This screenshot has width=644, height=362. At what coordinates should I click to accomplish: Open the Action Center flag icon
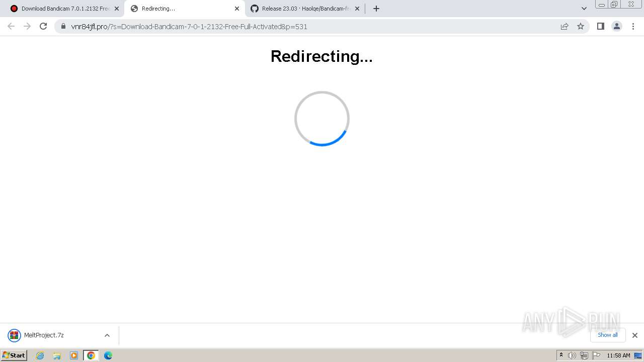pos(596,355)
